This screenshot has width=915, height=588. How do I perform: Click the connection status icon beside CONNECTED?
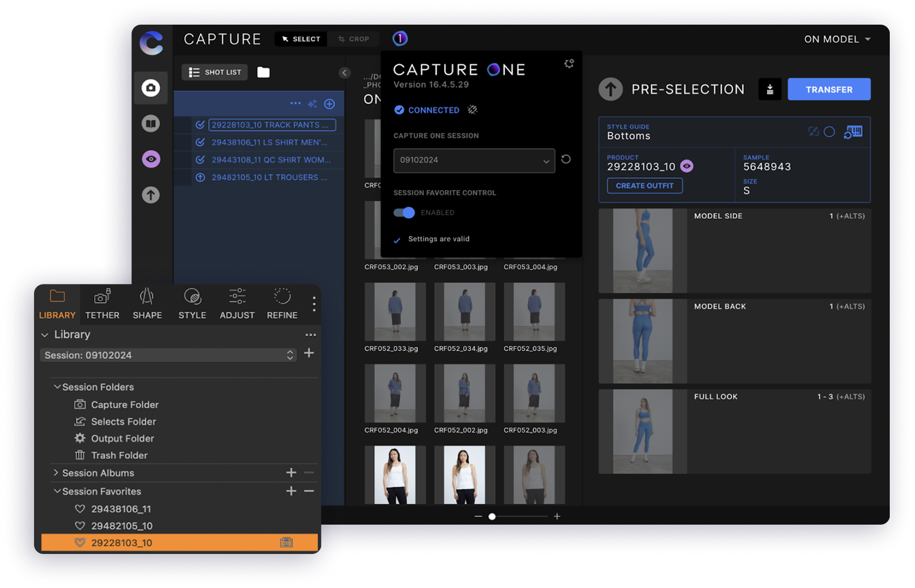[472, 110]
